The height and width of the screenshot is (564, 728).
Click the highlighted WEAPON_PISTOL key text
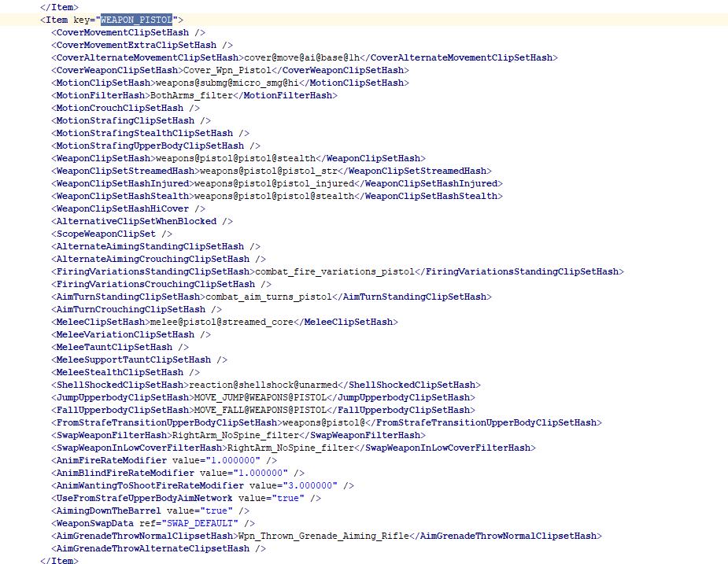click(x=136, y=20)
